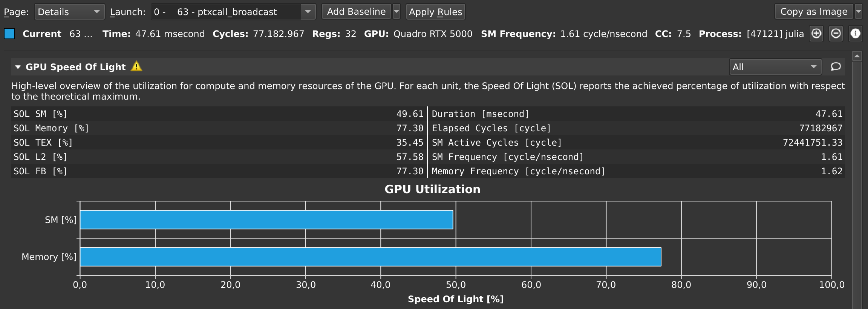Click the zoom-out minus icon
The width and height of the screenshot is (868, 309).
(836, 34)
